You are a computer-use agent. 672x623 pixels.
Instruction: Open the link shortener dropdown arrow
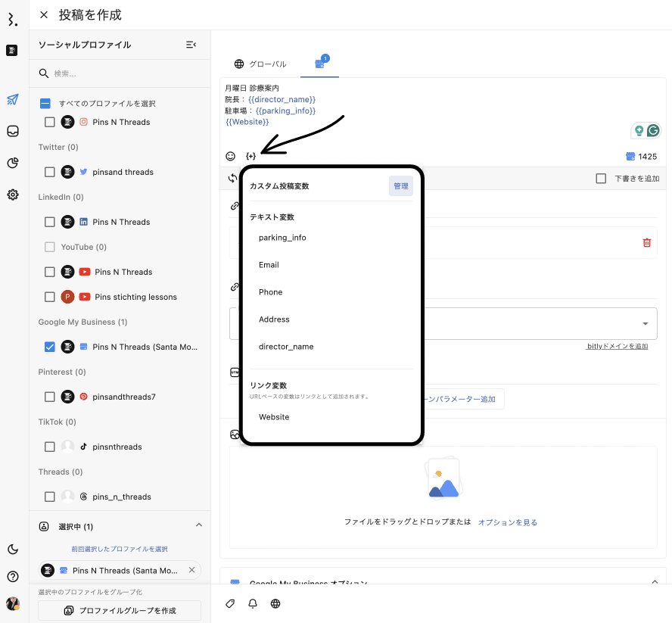click(x=645, y=324)
